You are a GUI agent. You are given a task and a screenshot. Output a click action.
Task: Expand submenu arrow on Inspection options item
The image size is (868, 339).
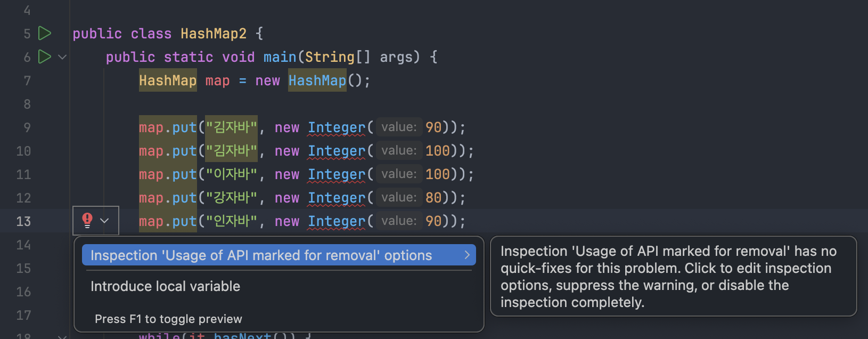467,255
